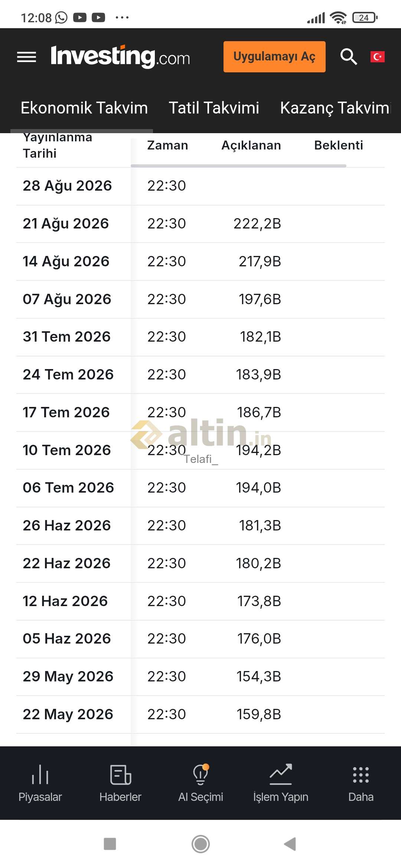
Task: Select the 21 Ağu 2026 row
Action: pyautogui.click(x=200, y=224)
